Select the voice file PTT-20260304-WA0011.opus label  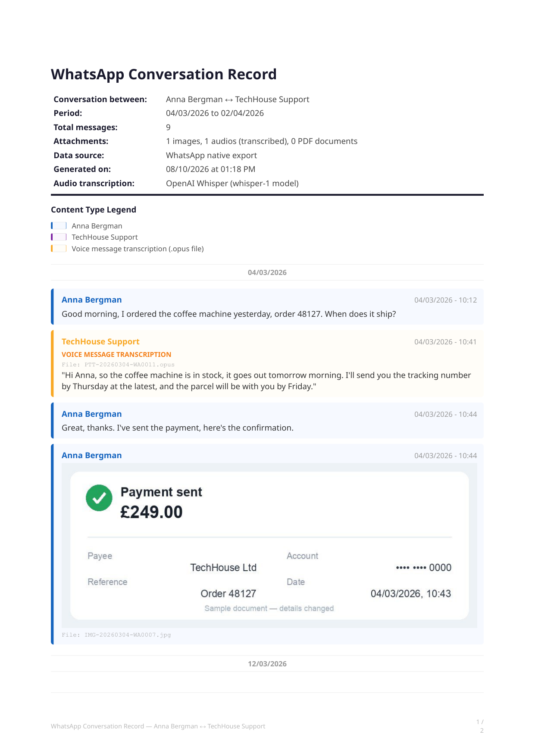pos(118,364)
